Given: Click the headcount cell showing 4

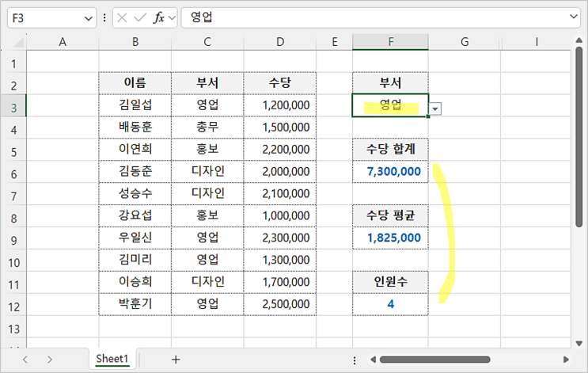Looking at the screenshot, I should pyautogui.click(x=390, y=304).
